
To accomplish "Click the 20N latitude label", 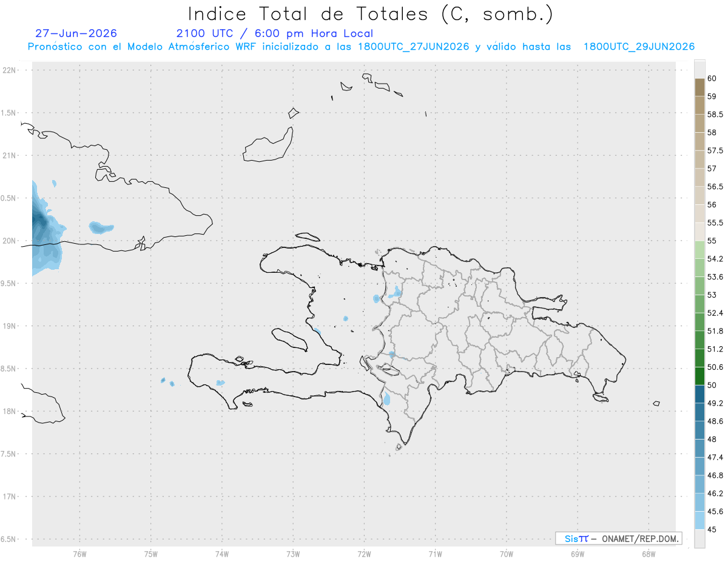I will pos(10,241).
